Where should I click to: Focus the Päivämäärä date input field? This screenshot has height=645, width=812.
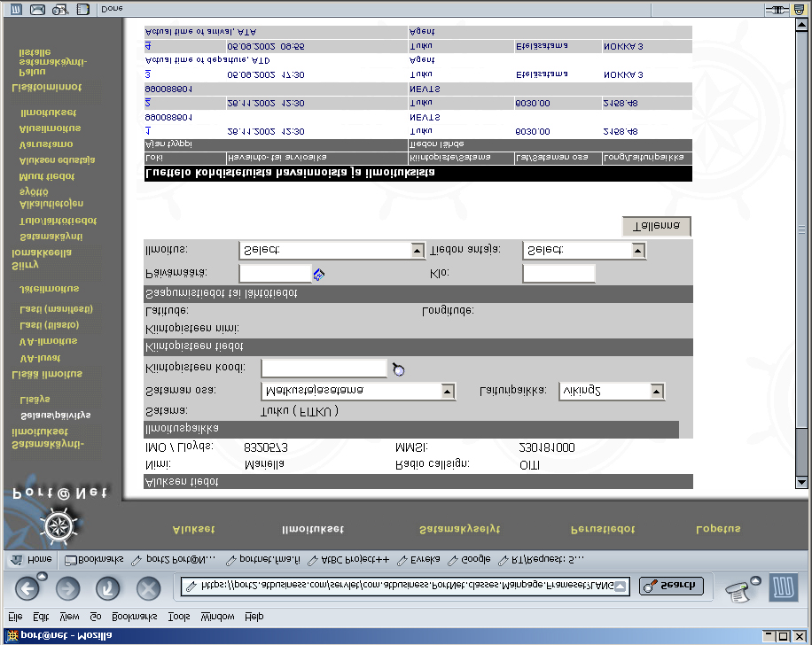(275, 273)
